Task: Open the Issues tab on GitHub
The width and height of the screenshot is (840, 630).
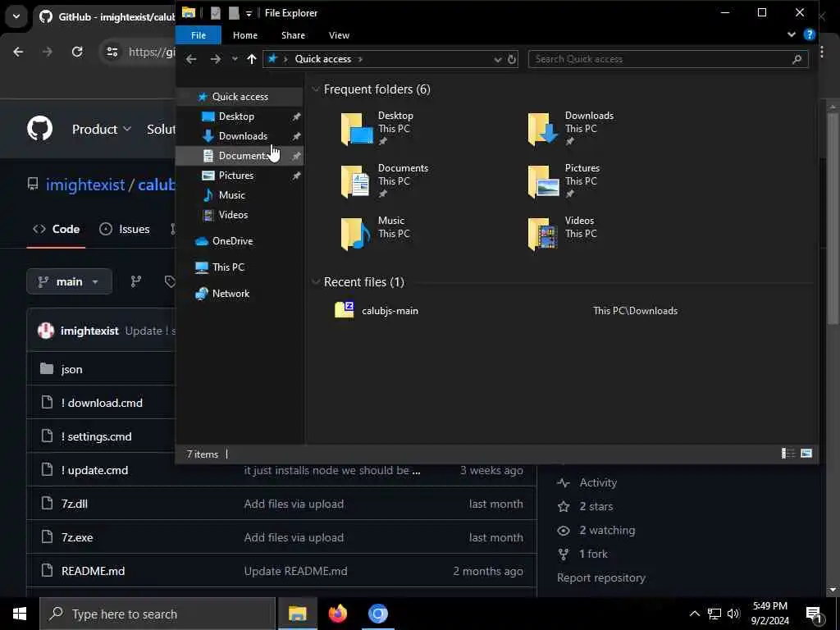Action: (125, 230)
